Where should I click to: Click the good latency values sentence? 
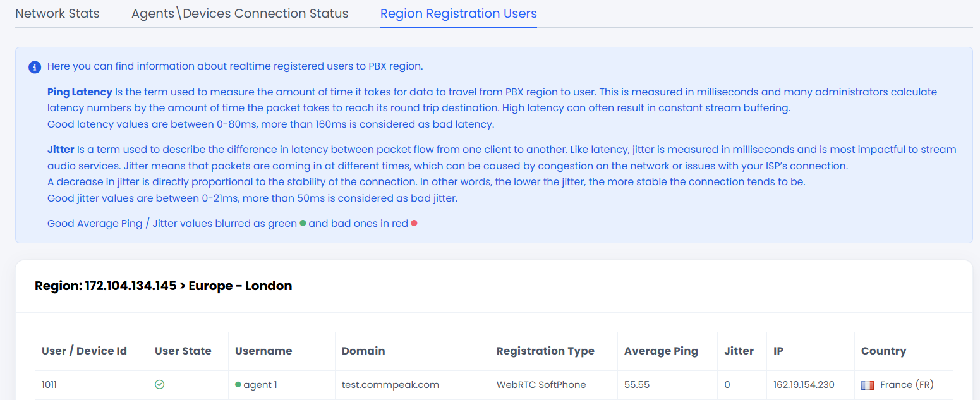(271, 124)
